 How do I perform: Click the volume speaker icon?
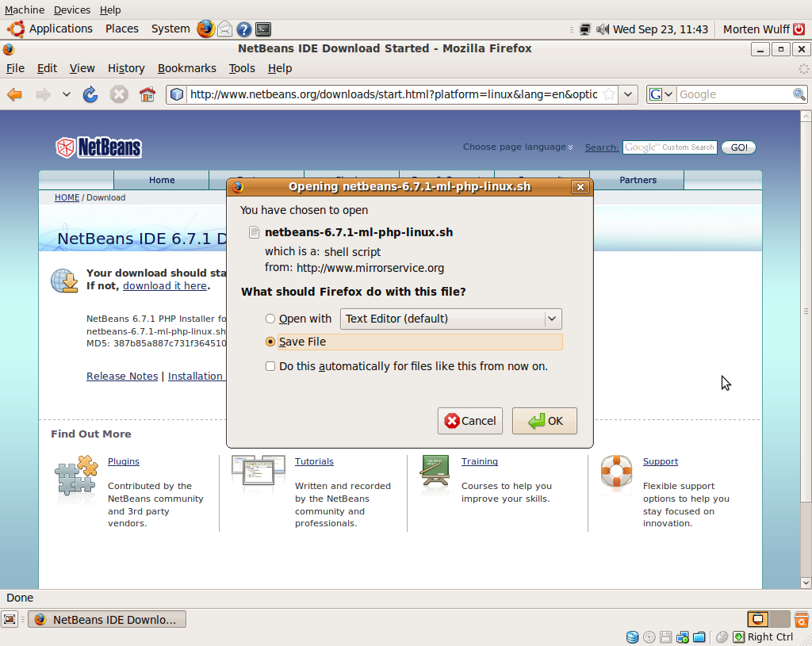coord(602,29)
